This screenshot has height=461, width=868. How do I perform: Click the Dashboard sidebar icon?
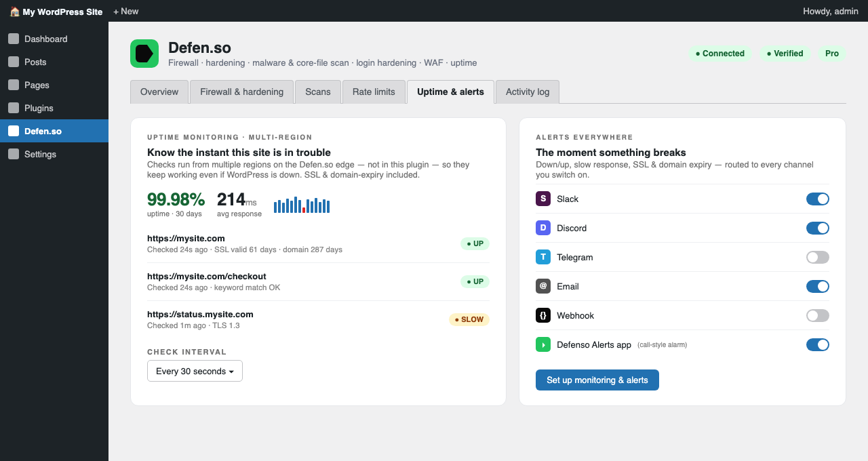coord(14,39)
